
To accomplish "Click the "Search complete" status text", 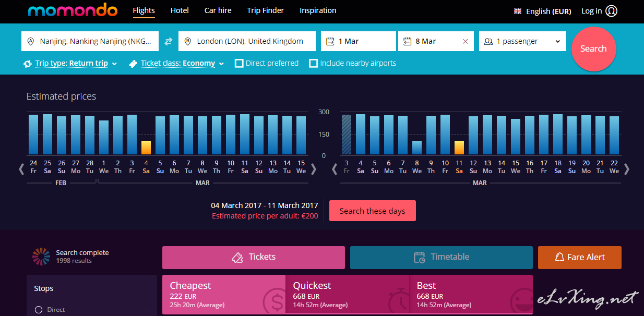I will [x=82, y=252].
